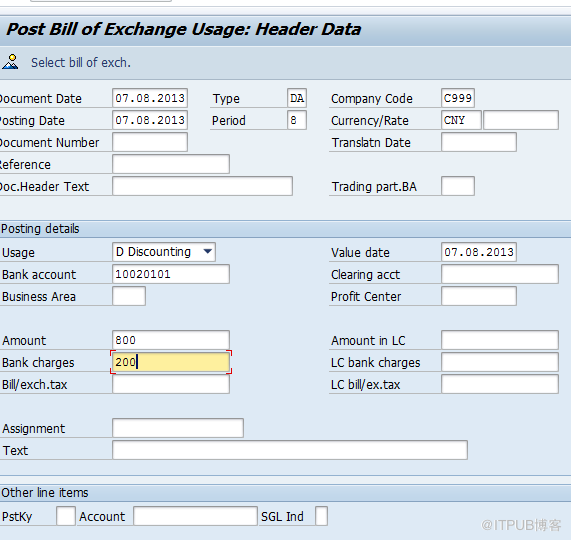Click the Reference input field
The image size is (571, 540).
[171, 164]
